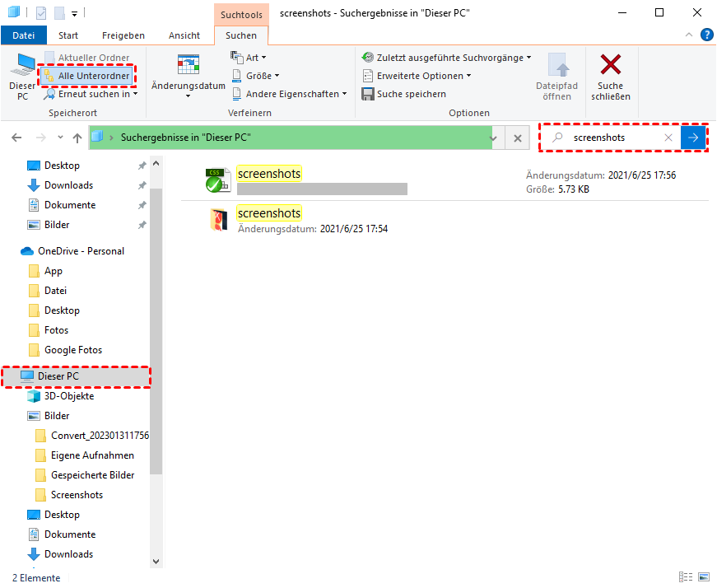The height and width of the screenshot is (588, 717).
Task: Switch to the Start ribbon tab
Action: (68, 35)
